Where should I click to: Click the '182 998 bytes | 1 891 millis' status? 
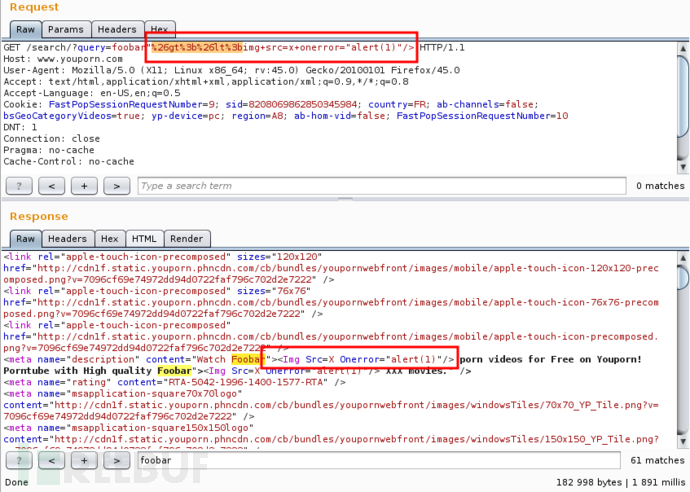[620, 482]
